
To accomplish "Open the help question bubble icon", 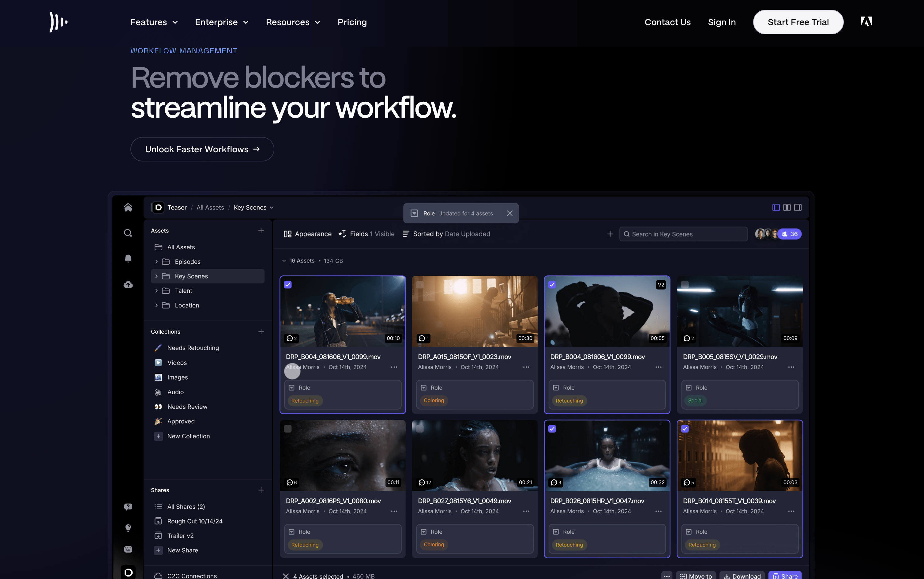I will tap(128, 507).
